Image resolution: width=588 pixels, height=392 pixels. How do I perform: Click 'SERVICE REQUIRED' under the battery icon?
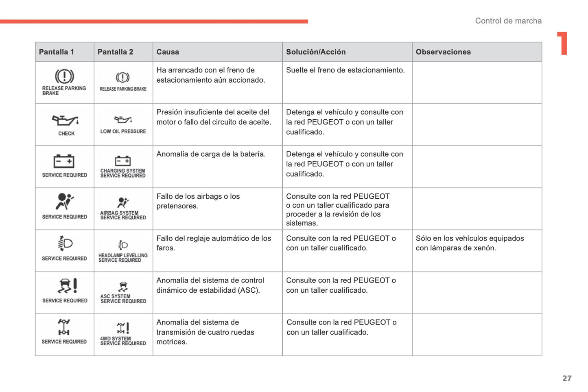pos(64,175)
